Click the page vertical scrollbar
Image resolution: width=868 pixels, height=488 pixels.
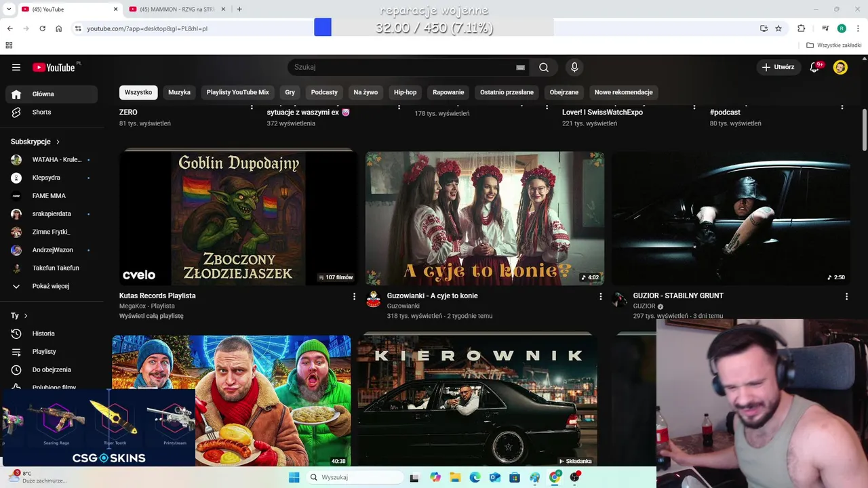pyautogui.click(x=864, y=129)
